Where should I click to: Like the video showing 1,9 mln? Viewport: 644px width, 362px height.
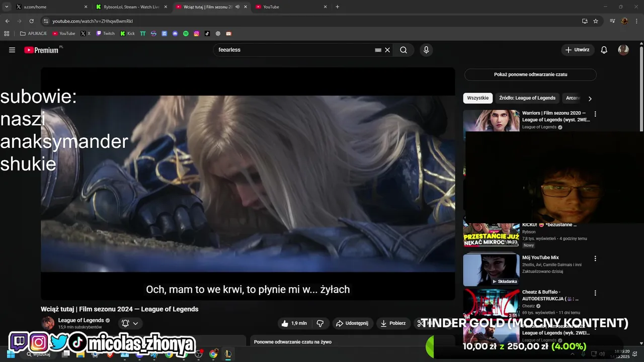(295, 323)
